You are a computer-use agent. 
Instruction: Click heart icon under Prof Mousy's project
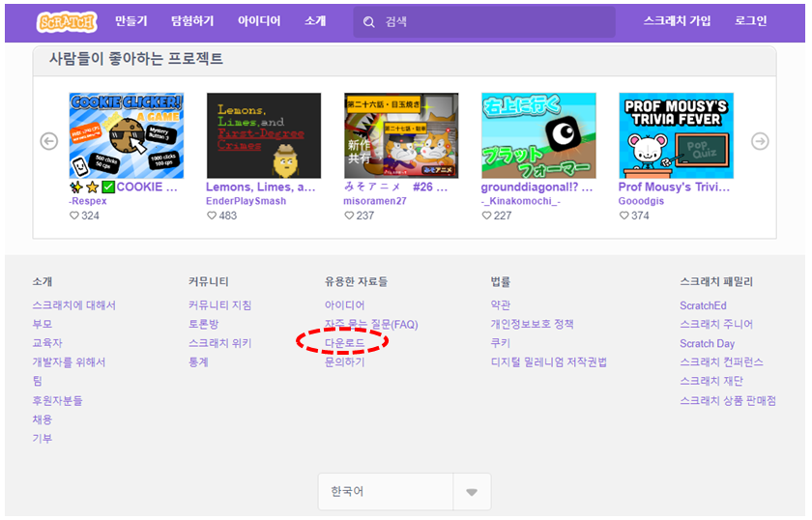tap(624, 216)
